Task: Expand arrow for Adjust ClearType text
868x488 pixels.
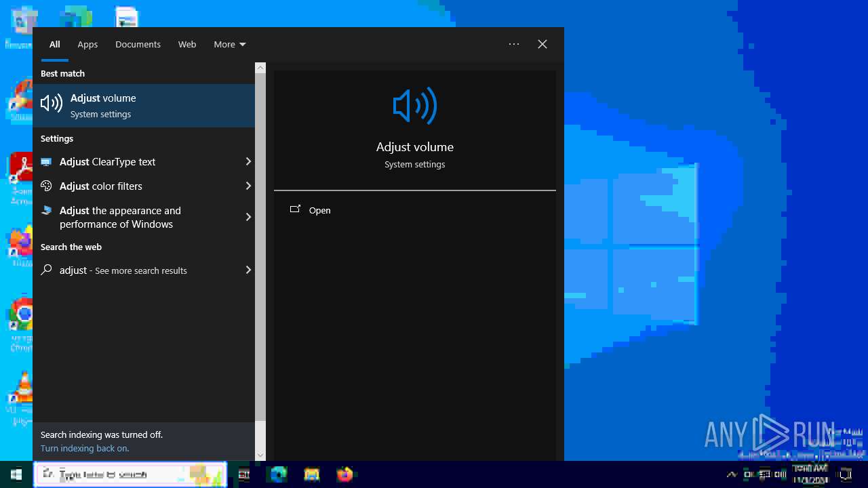Action: (248, 161)
